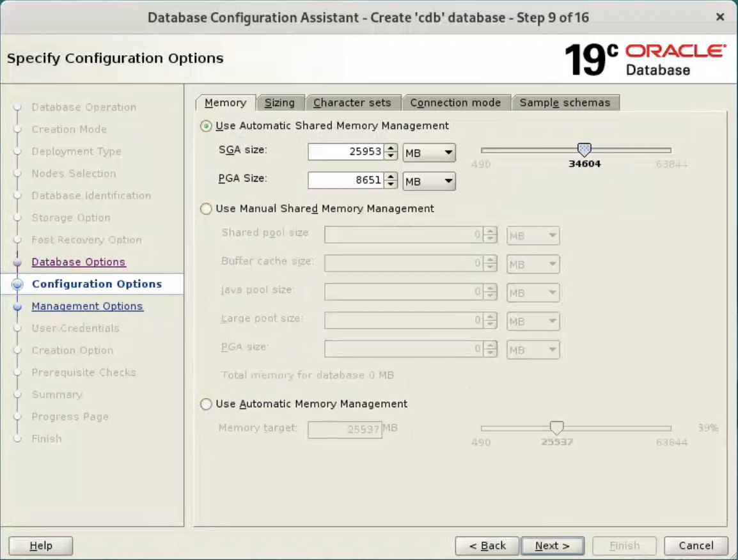
Task: Close the Database Configuration Assistant window
Action: pos(720,17)
